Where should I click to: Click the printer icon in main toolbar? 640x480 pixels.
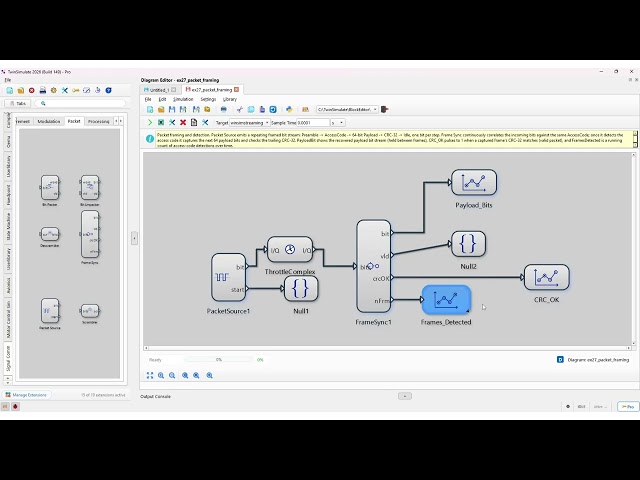tap(42, 90)
